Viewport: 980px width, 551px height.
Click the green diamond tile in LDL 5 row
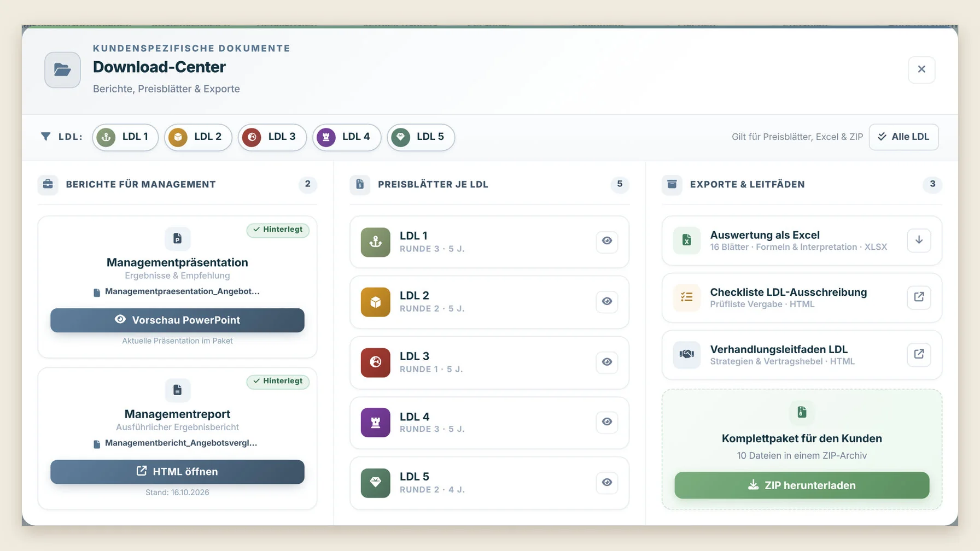[x=376, y=483]
